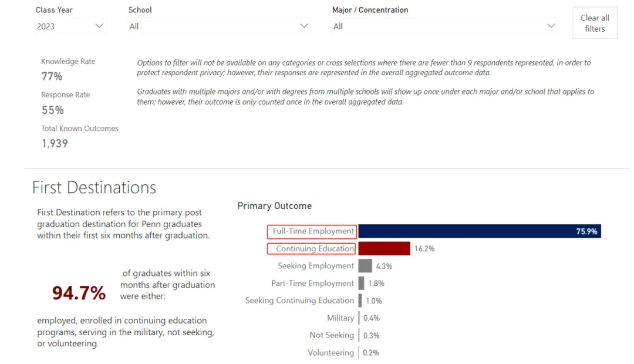This screenshot has width=634, height=364.
Task: Click the Major / Concentration chevron arrow
Action: point(551,26)
